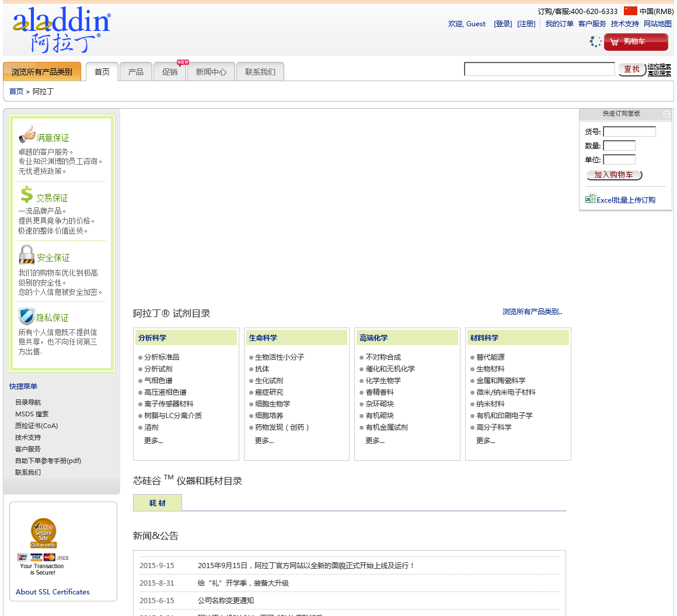This screenshot has width=677, height=616.
Task: Open 气相色谱 category
Action: click(159, 381)
